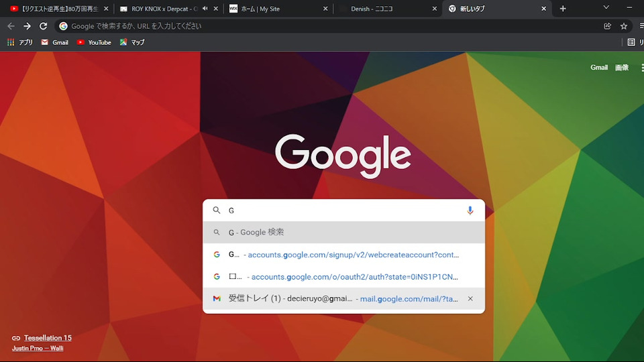
Task: Select the webcreateaccount signup suggestion
Action: click(343, 255)
